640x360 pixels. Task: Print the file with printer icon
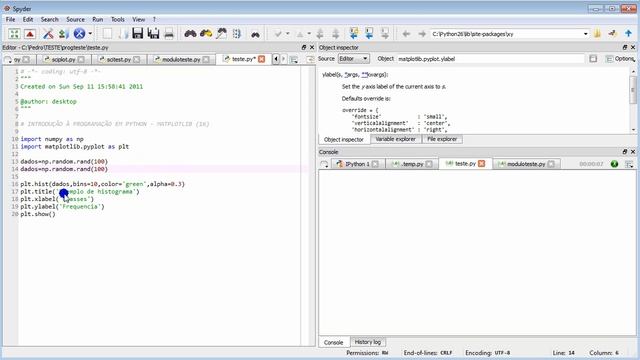169,34
